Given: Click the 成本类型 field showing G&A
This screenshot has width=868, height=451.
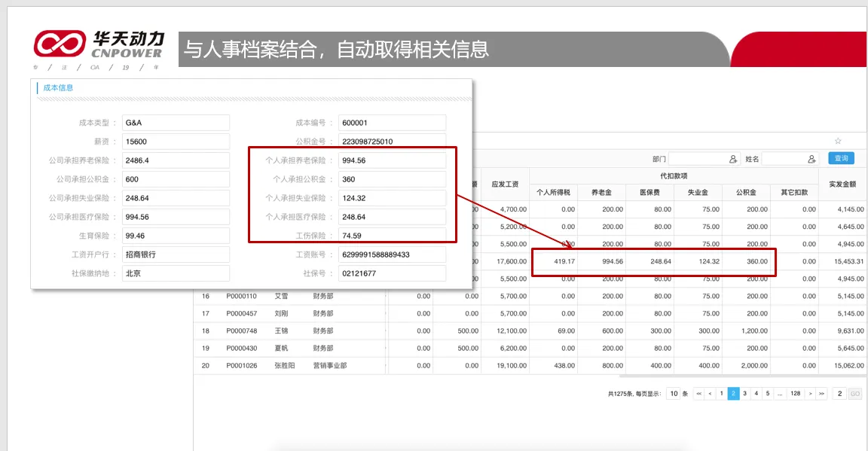Looking at the screenshot, I should pos(176,123).
